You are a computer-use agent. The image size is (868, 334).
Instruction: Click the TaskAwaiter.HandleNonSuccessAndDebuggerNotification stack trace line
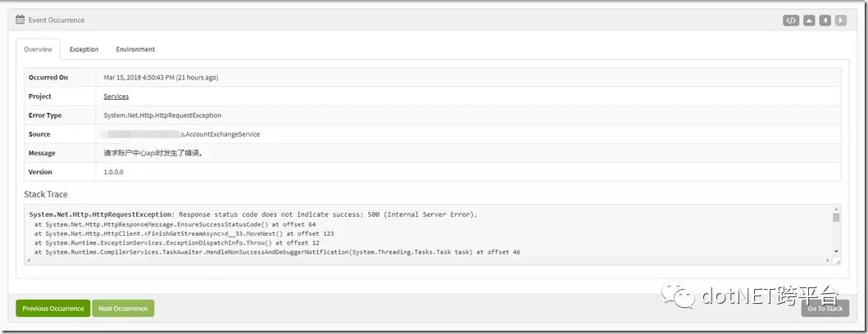click(x=277, y=252)
